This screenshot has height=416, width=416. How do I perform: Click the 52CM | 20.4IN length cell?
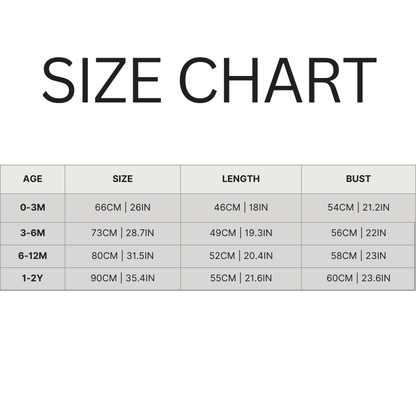(241, 256)
